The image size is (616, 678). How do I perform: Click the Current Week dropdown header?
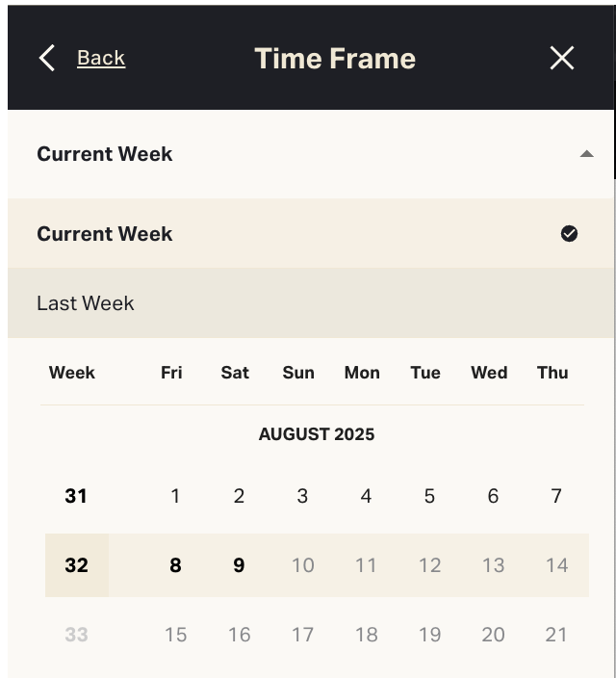pyautogui.click(x=105, y=154)
